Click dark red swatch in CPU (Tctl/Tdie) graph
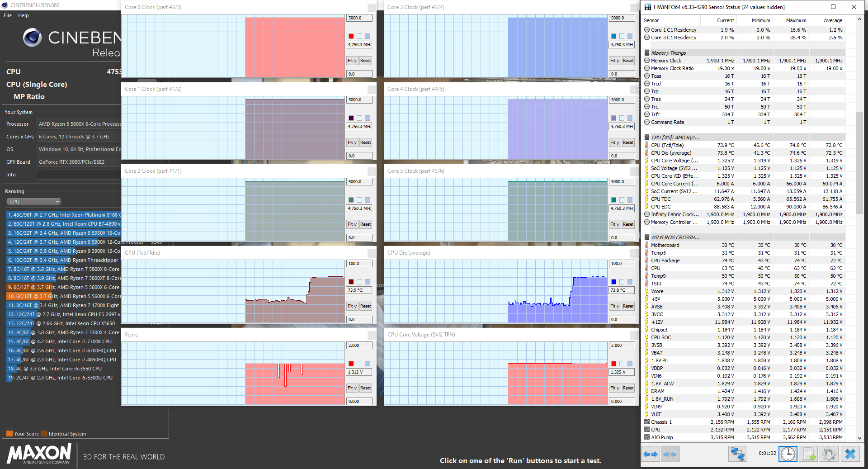Viewport: 868px width, 469px height. point(351,282)
